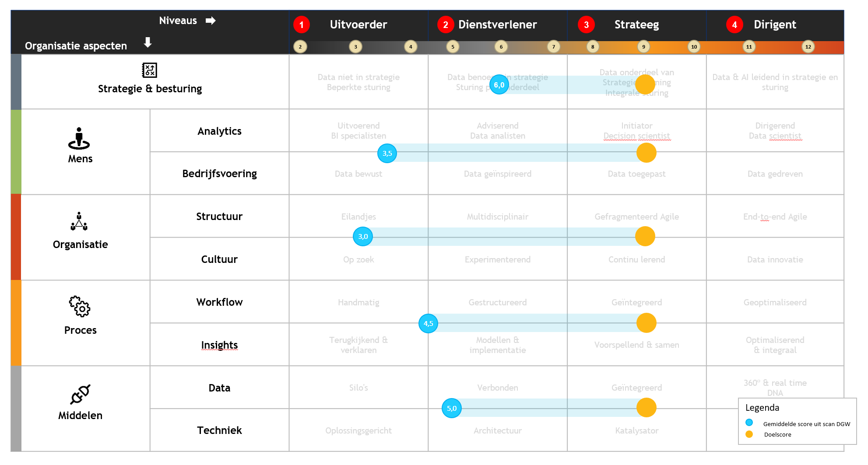The width and height of the screenshot is (868, 465).
Task: Click the Proces gears icon
Action: [x=80, y=306]
